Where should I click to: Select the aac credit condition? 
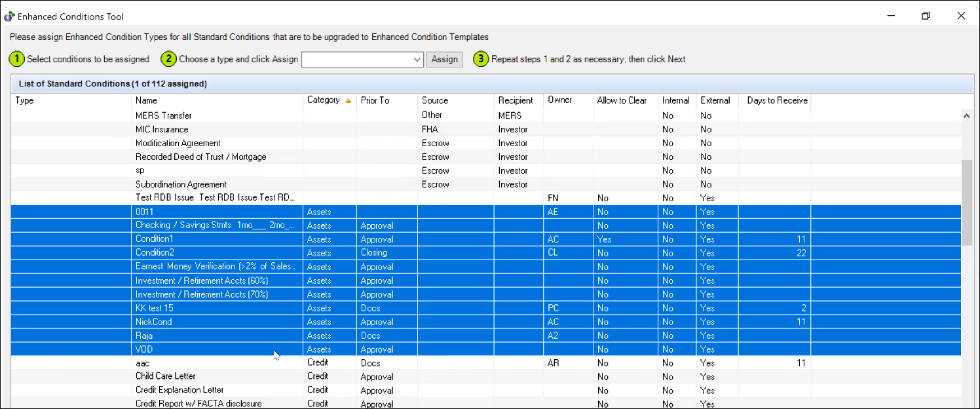pyautogui.click(x=487, y=363)
